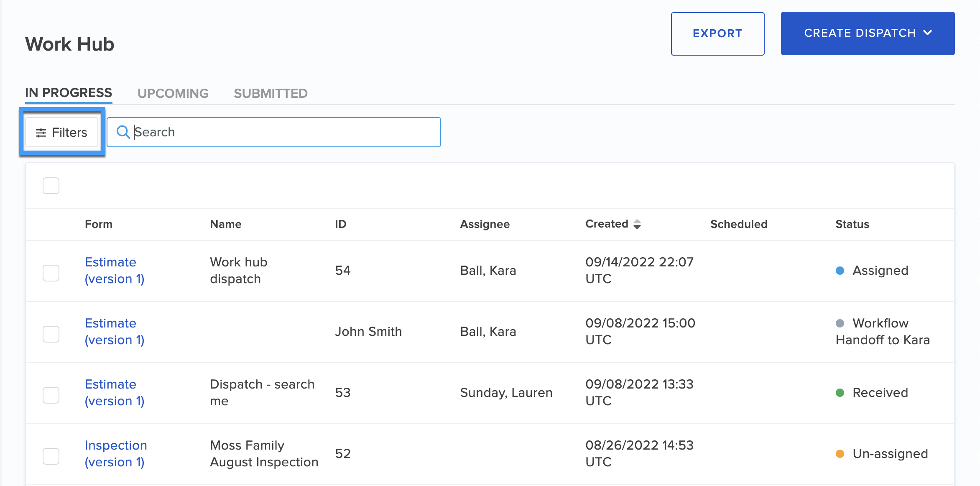Sort by the Created column header
Viewport: 980px width, 486px height.
(x=607, y=224)
